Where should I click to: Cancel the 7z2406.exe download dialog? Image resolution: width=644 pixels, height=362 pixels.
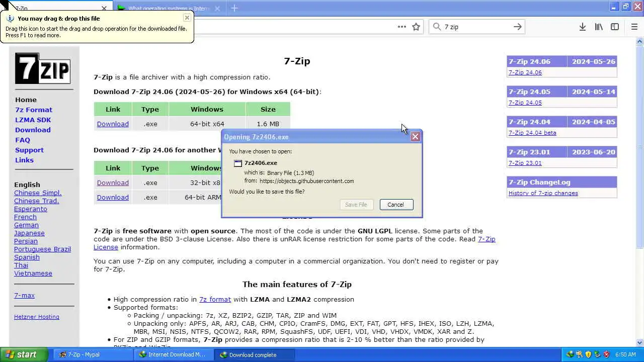(395, 205)
